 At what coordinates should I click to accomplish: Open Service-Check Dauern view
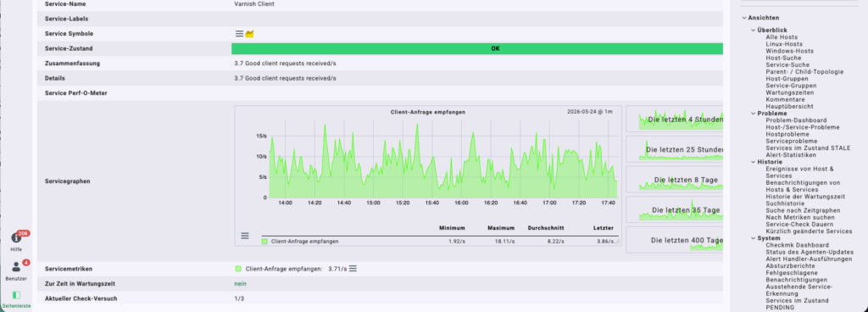point(798,224)
